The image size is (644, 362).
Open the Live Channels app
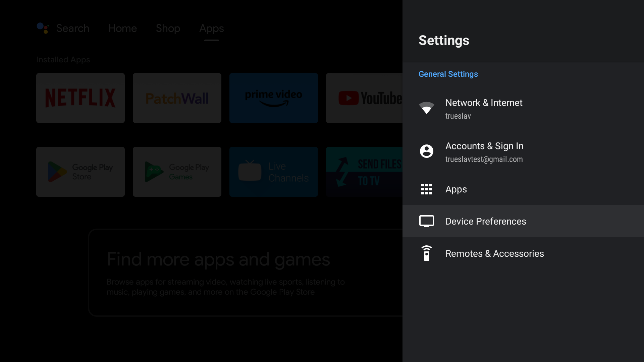click(273, 172)
